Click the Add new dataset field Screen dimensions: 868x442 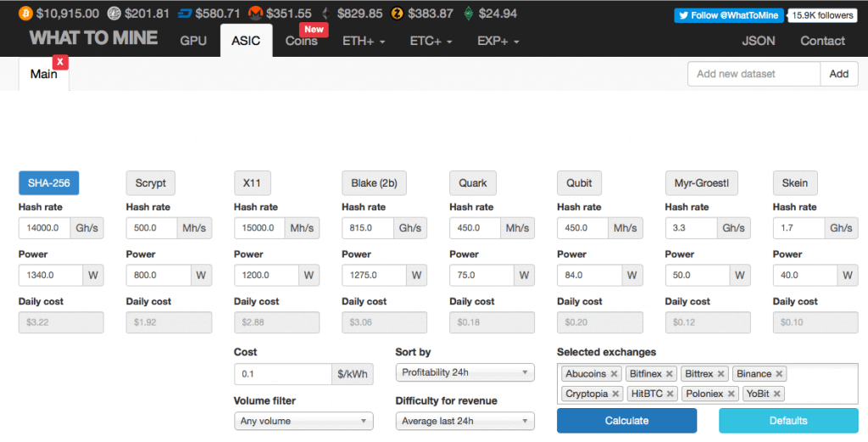click(x=754, y=74)
